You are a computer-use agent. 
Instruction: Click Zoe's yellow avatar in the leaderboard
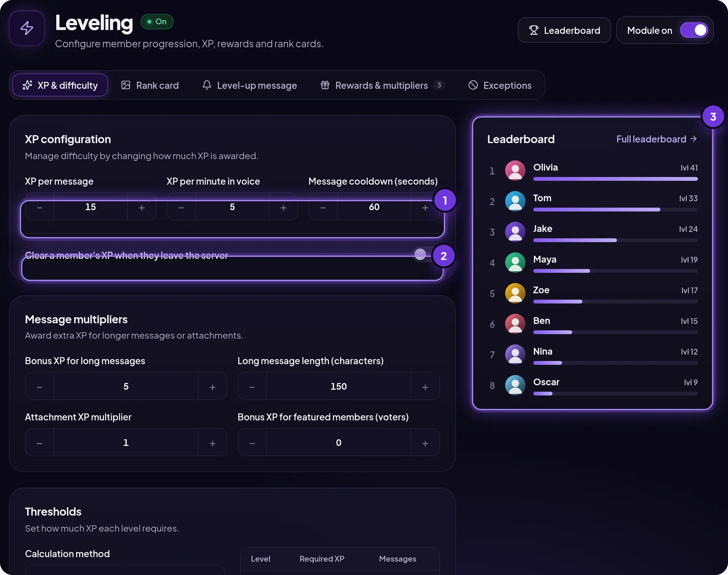[515, 293]
